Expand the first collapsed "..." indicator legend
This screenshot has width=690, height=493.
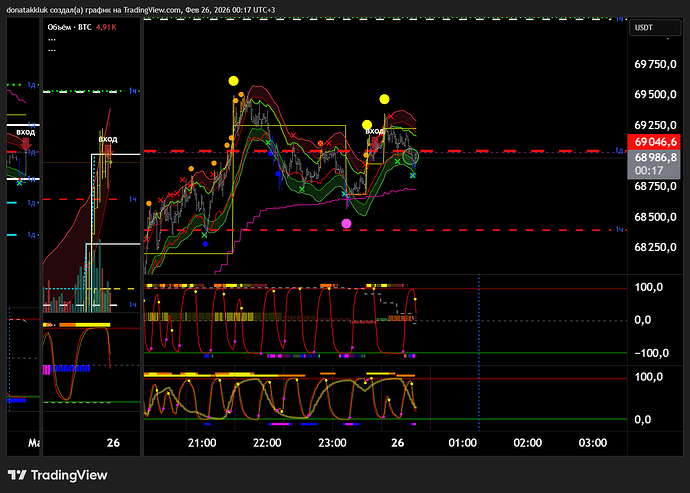point(51,41)
